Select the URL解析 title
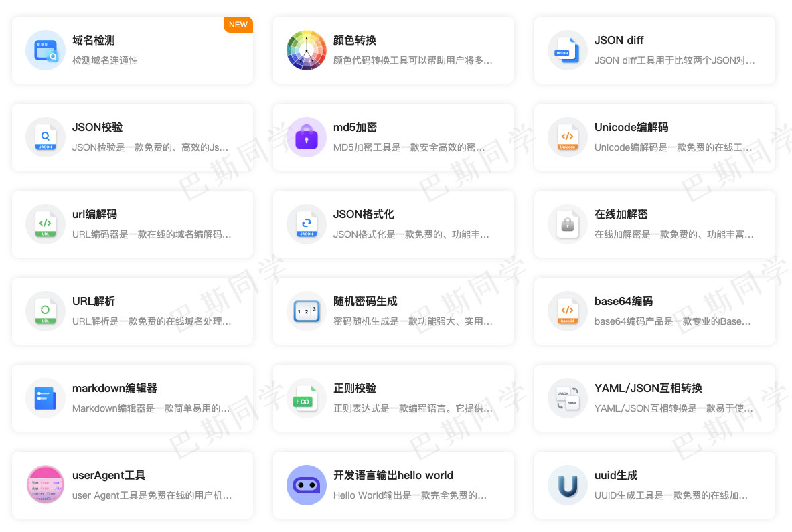The height and width of the screenshot is (532, 792). [94, 301]
